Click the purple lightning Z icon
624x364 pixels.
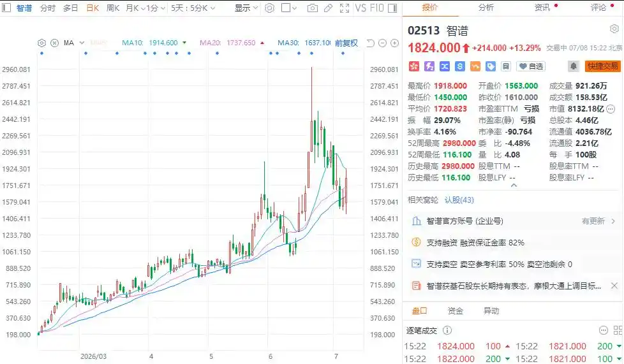[x=429, y=66]
